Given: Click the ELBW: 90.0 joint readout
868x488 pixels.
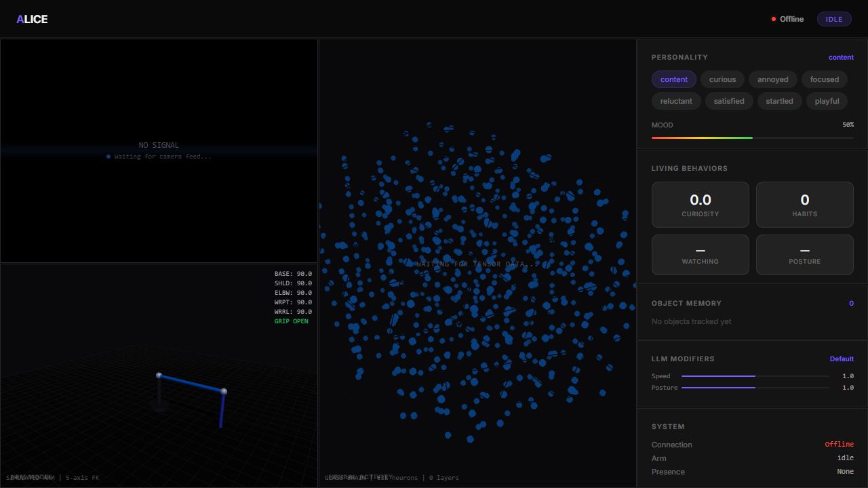Looking at the screenshot, I should [x=293, y=293].
